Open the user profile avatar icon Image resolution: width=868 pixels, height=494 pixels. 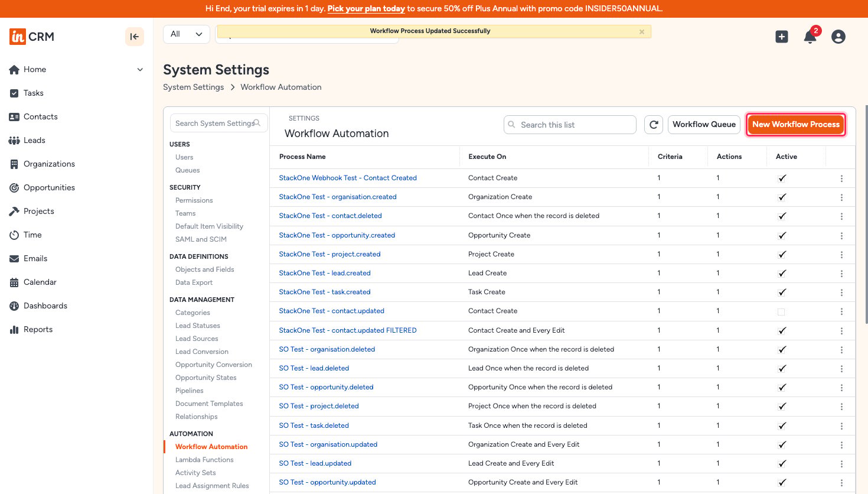click(x=838, y=37)
